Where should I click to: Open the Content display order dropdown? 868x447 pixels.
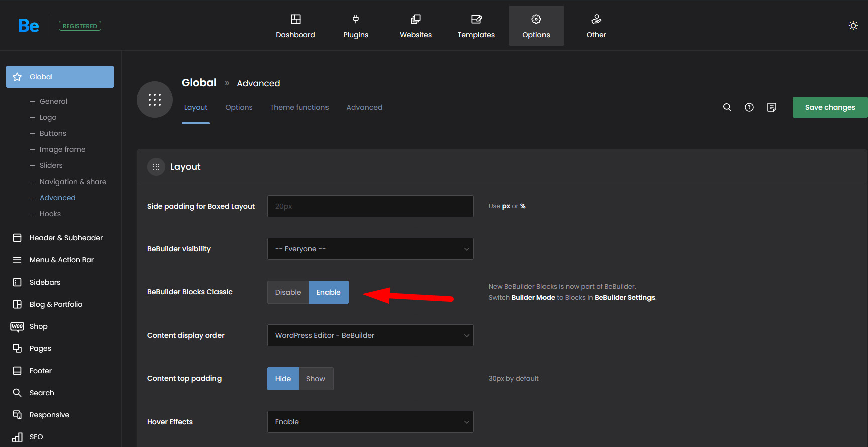(x=370, y=335)
